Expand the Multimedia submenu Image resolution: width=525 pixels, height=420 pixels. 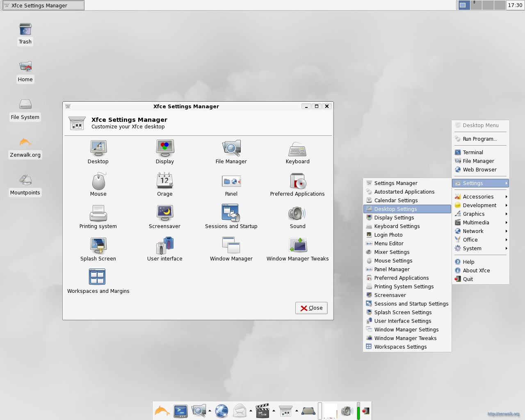tap(481, 223)
